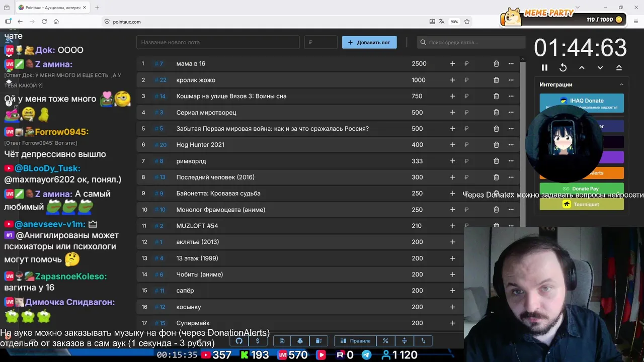Screen dimensions: 644x362
Task: Delete the lot 'мама в 16'
Action: (496, 64)
